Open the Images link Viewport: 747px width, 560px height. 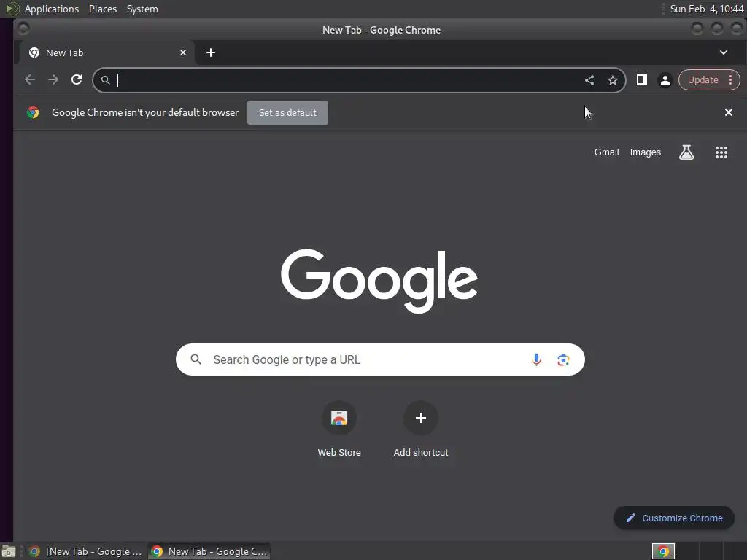click(645, 152)
